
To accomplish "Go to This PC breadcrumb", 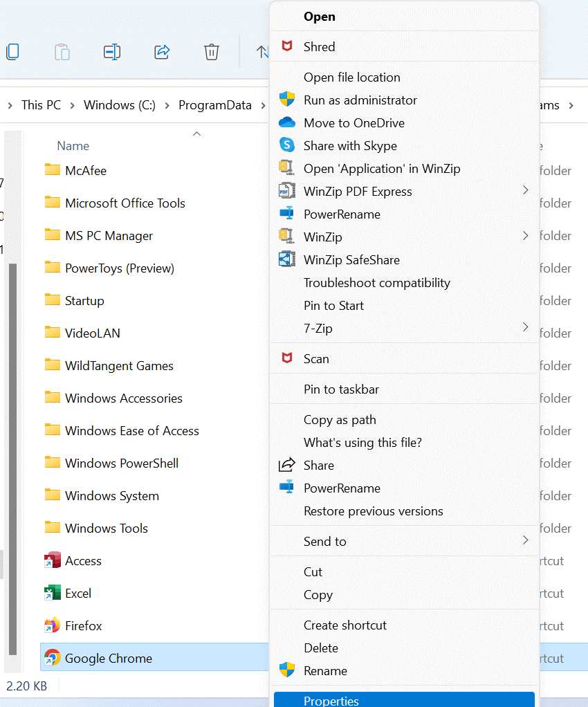I will (41, 105).
